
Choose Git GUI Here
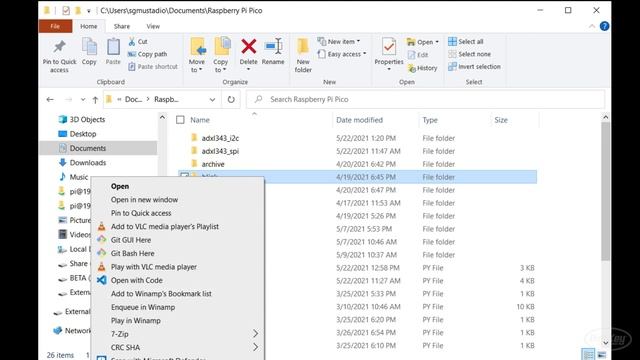(x=178, y=240)
